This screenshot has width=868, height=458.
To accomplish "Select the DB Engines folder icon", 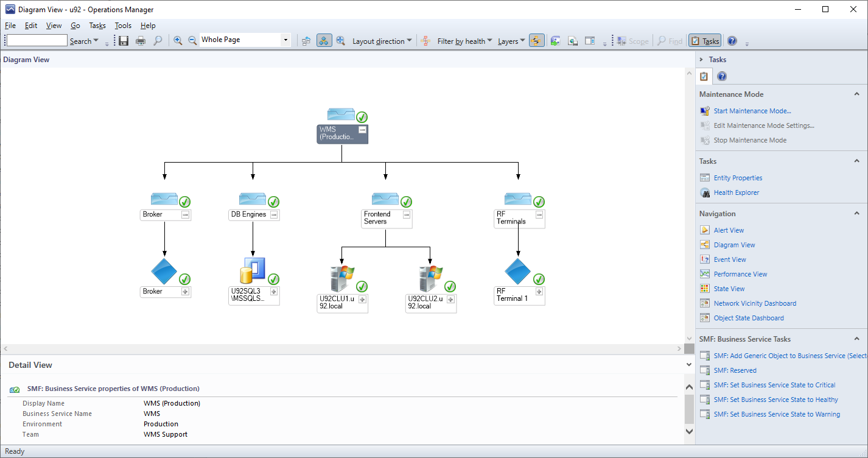I will coord(252,199).
